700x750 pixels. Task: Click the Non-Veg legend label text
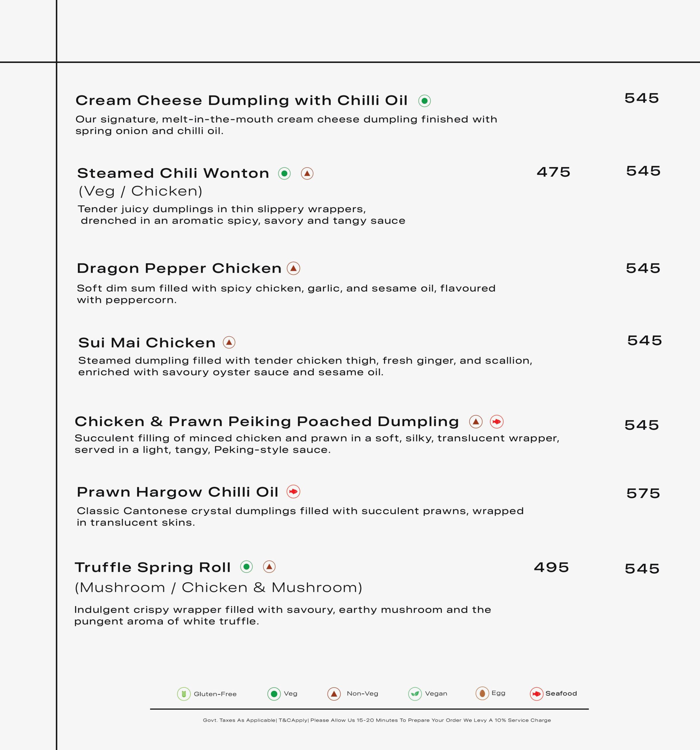click(x=362, y=694)
